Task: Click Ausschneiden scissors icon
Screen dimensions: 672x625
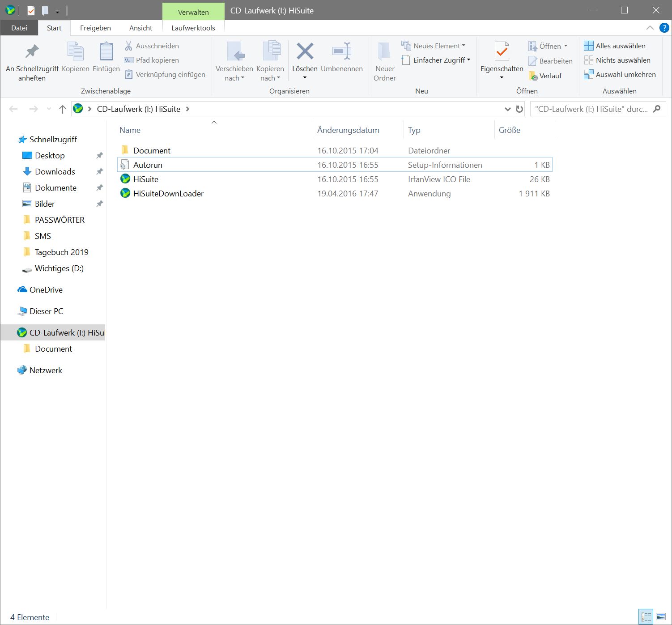Action: pos(129,46)
